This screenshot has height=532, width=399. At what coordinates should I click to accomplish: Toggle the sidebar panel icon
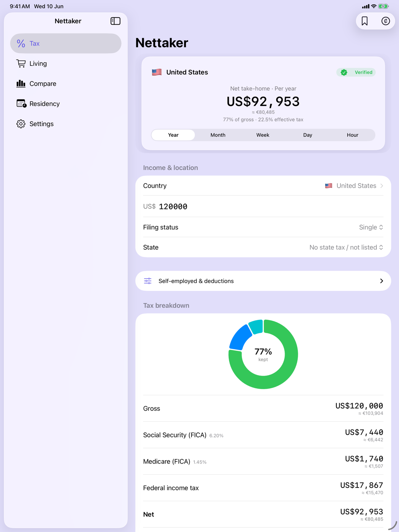pos(116,21)
